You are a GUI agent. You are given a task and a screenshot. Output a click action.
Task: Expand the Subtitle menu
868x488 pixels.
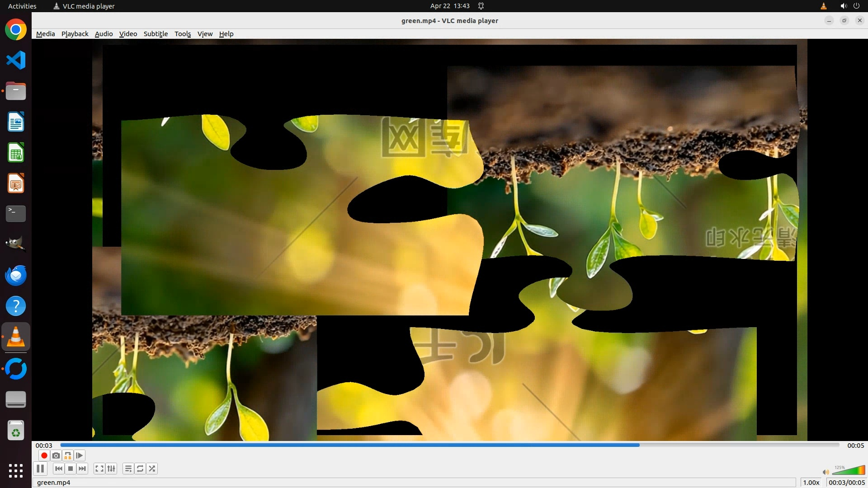[x=156, y=34]
